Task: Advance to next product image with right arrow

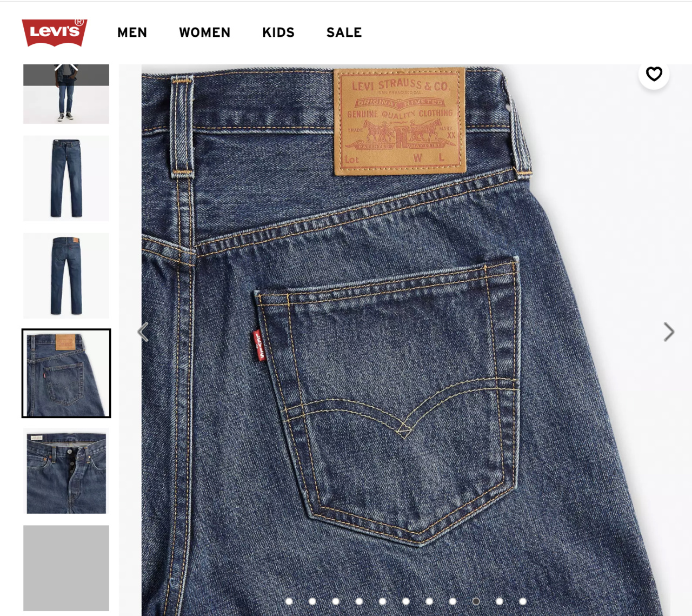Action: point(669,332)
